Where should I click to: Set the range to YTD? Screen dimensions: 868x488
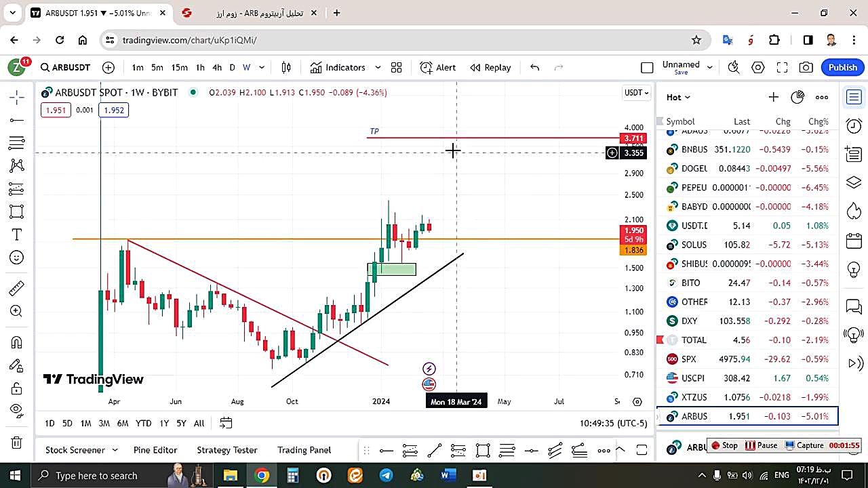(143, 423)
